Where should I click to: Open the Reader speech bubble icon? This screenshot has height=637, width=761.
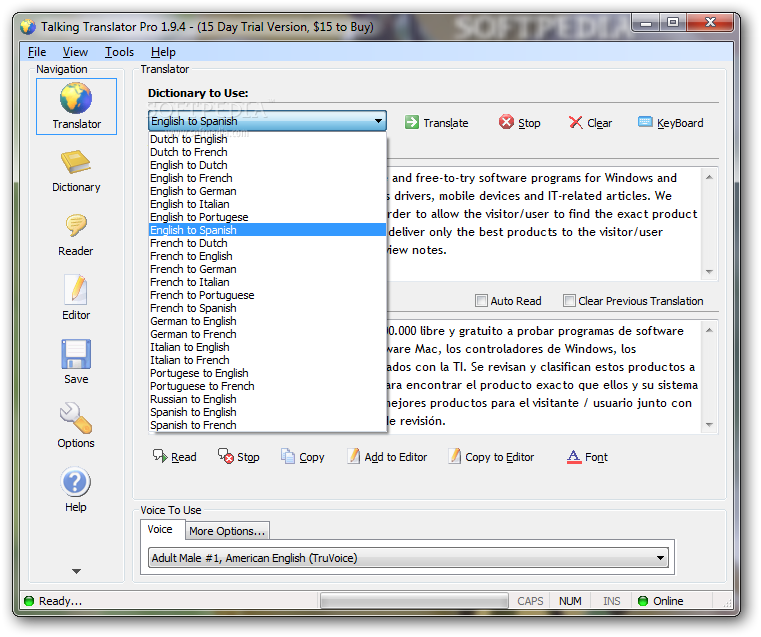[x=76, y=226]
